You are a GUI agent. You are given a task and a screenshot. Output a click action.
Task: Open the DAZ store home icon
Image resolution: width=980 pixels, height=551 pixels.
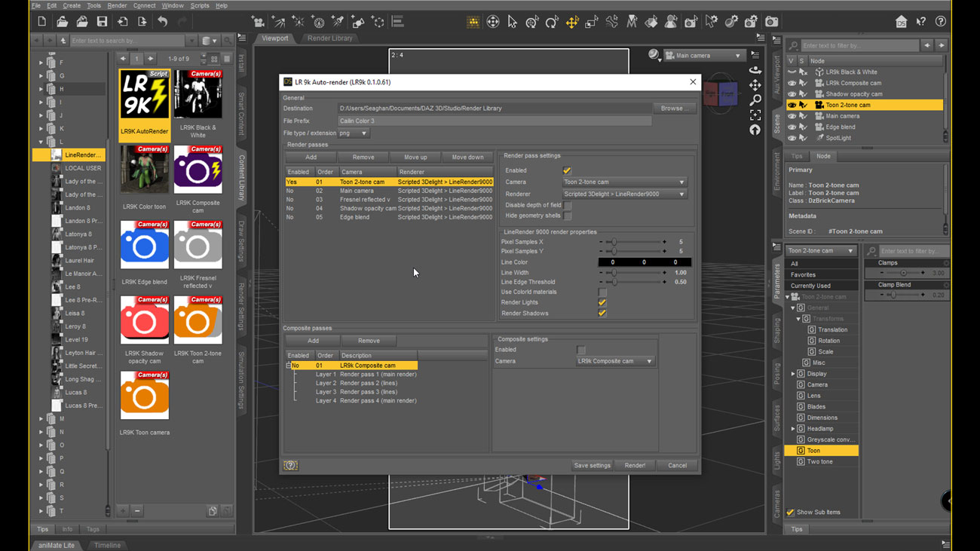(x=901, y=22)
